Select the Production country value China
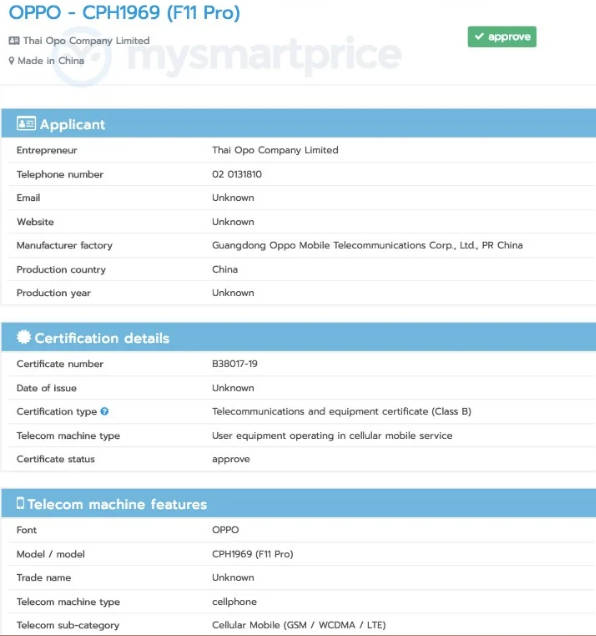The height and width of the screenshot is (636, 596). [x=225, y=269]
